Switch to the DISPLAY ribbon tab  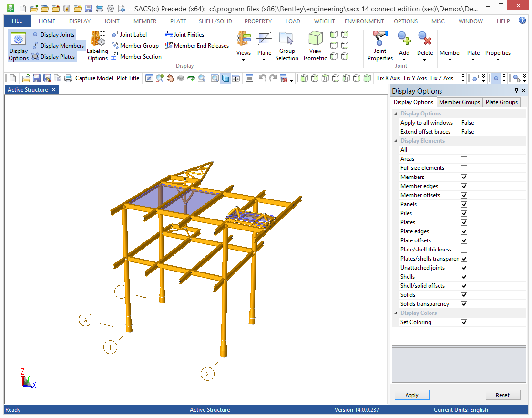point(80,21)
